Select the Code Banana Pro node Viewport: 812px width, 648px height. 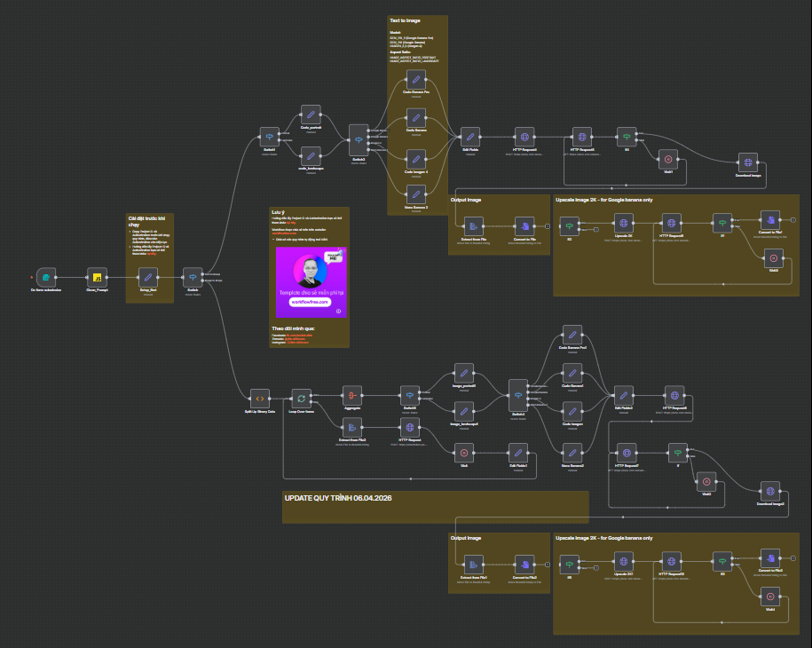click(416, 80)
